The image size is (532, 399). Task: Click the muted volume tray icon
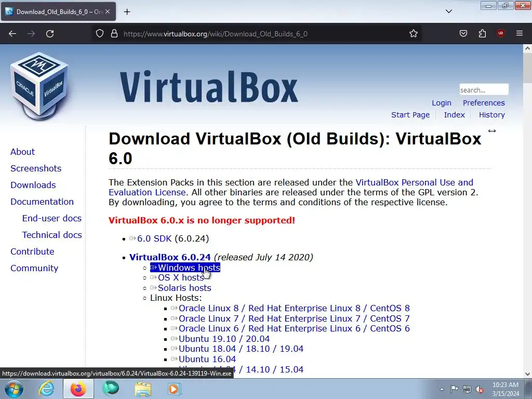(x=480, y=389)
